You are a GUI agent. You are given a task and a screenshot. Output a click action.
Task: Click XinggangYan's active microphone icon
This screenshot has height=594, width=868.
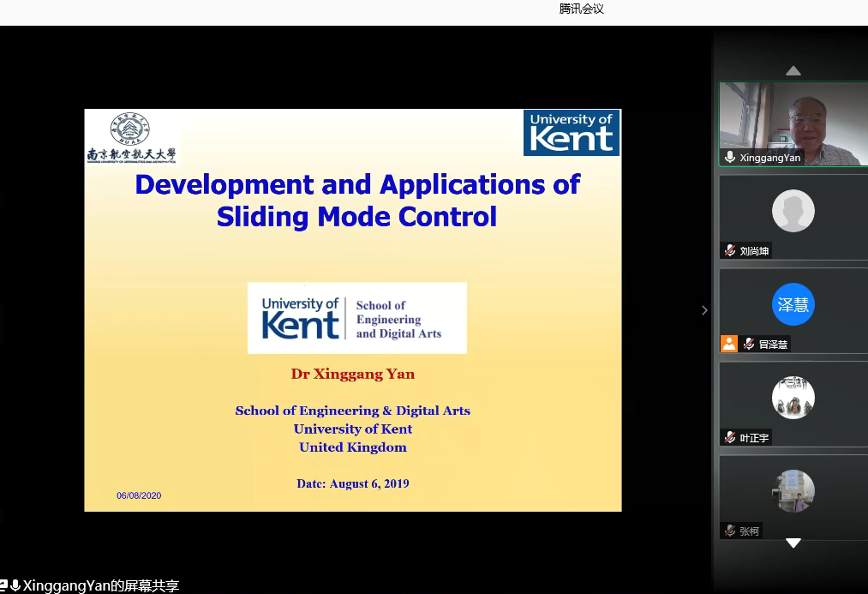point(730,157)
